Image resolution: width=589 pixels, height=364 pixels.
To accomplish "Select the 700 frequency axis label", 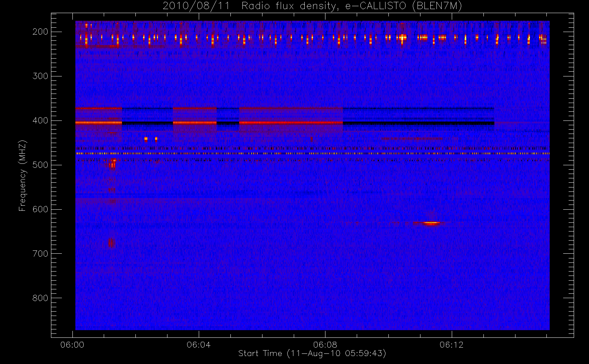I will tap(40, 254).
